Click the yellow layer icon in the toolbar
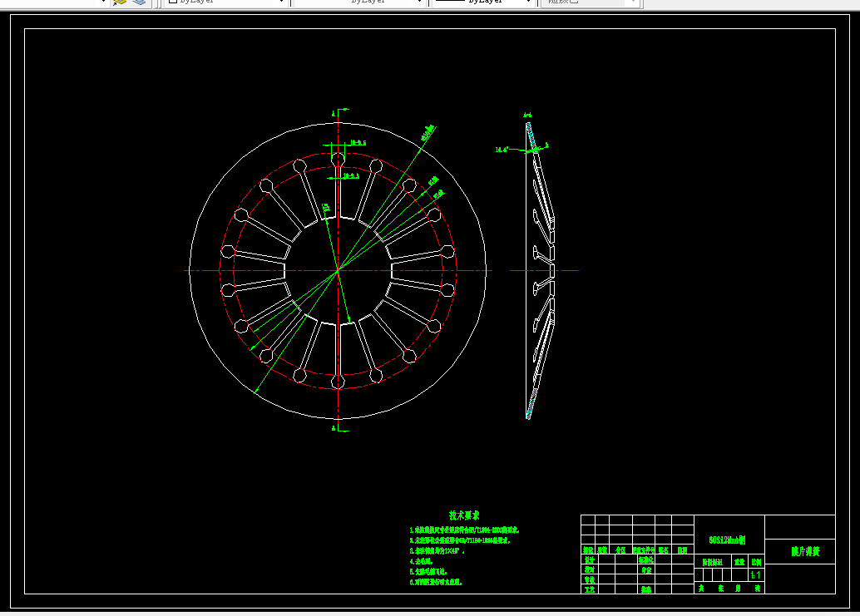Screen dimensions: 860x616 tap(120, 2)
